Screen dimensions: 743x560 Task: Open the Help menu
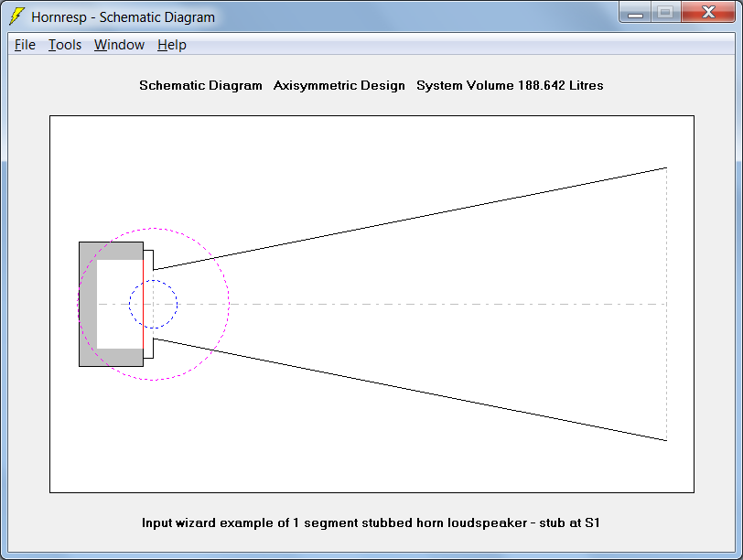tap(171, 45)
